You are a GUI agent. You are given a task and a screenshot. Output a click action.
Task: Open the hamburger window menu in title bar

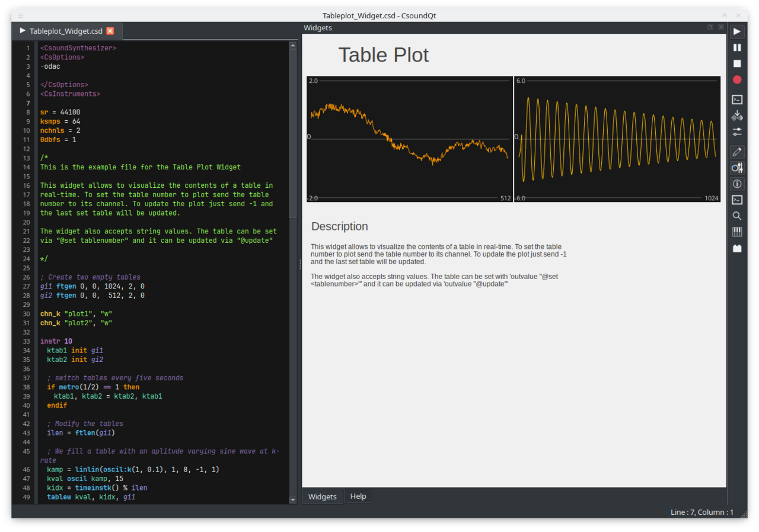[x=21, y=15]
